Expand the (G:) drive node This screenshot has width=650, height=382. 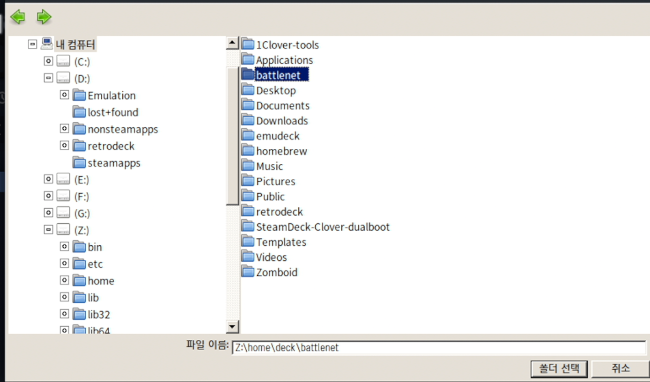pos(49,213)
